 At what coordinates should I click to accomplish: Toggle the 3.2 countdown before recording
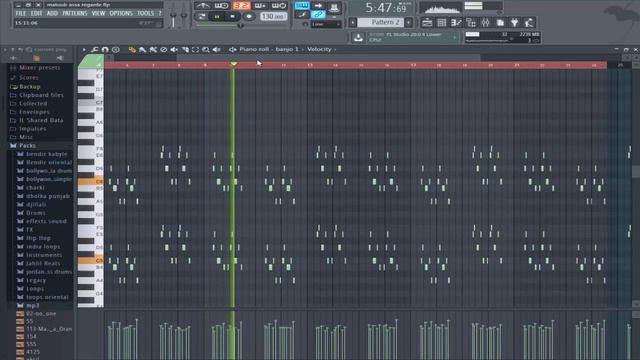coord(241,6)
